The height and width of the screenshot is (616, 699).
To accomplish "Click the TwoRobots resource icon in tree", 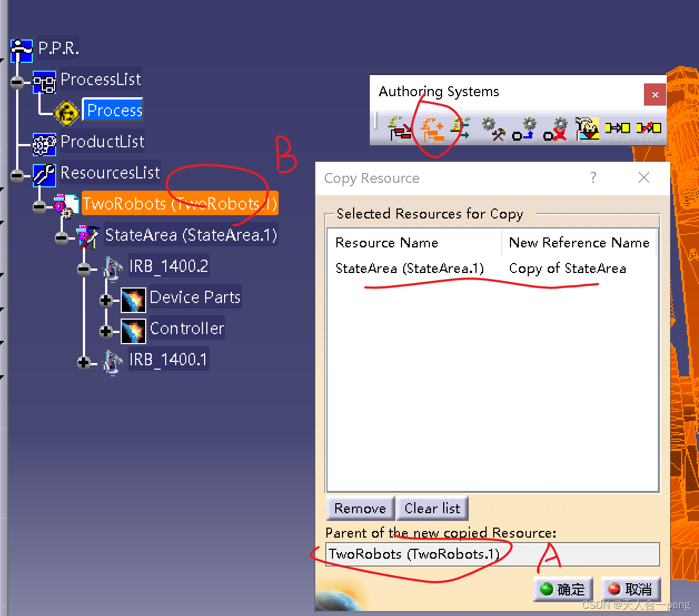I will (x=66, y=206).
